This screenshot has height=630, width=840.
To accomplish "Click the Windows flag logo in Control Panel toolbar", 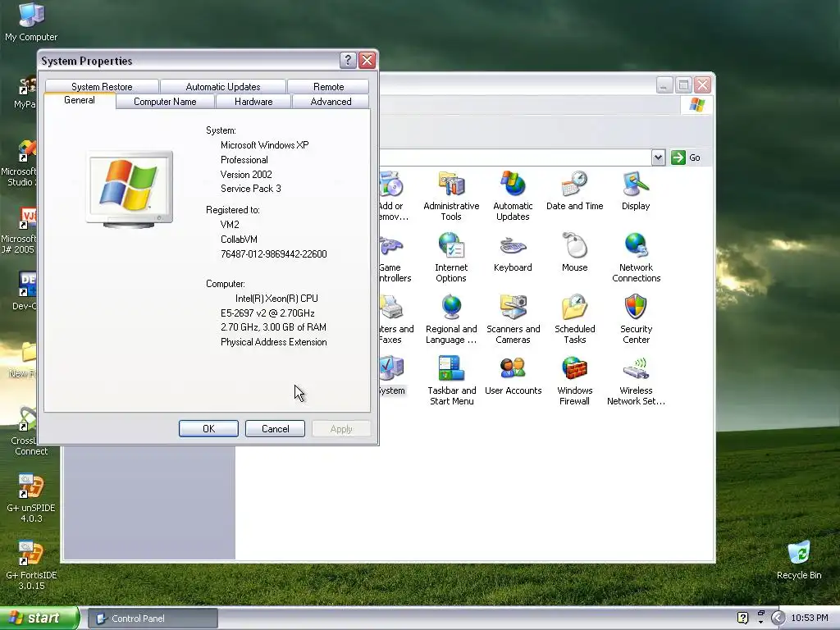I will (697, 104).
